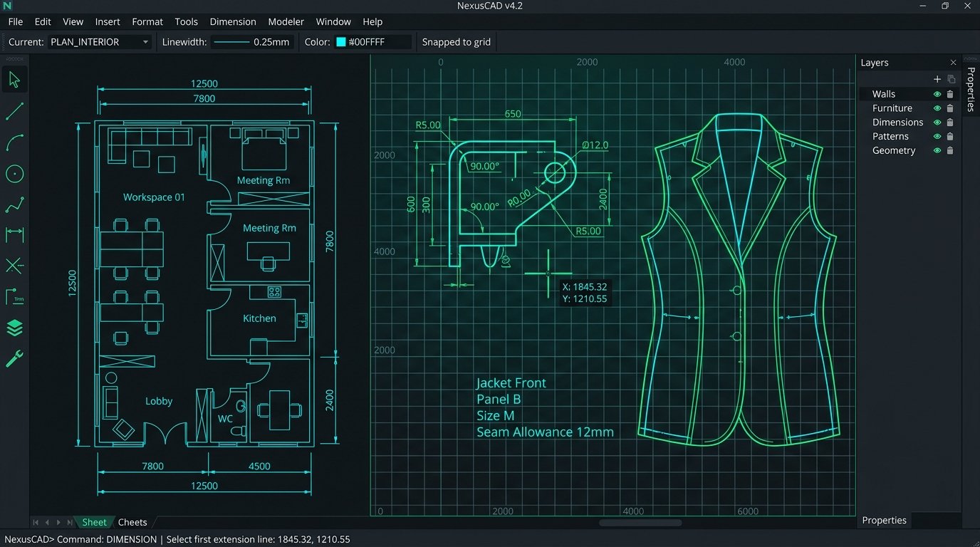The width and height of the screenshot is (980, 547).
Task: Open the bottom Properties panel tab
Action: (885, 521)
